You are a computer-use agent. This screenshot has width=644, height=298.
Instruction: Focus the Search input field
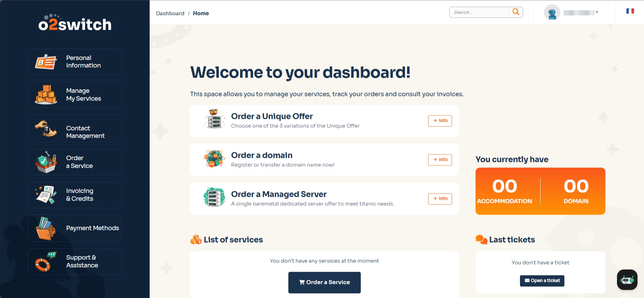[x=479, y=12]
